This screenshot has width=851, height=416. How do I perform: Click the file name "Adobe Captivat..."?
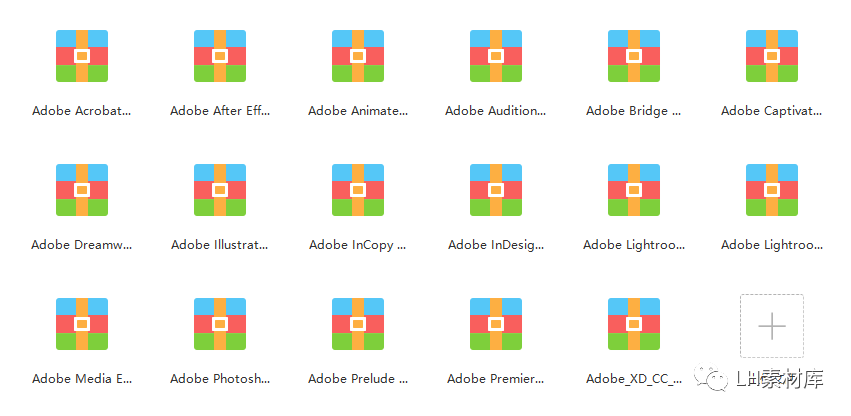click(772, 111)
